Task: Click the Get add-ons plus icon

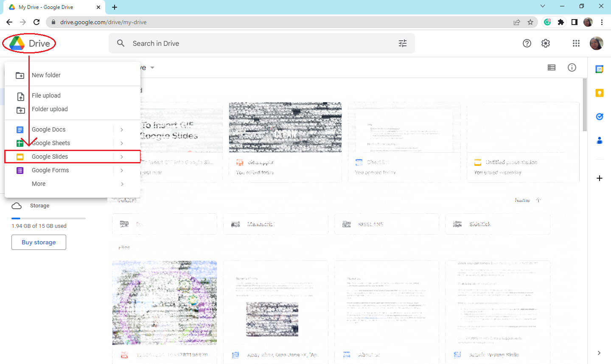Action: (x=599, y=178)
